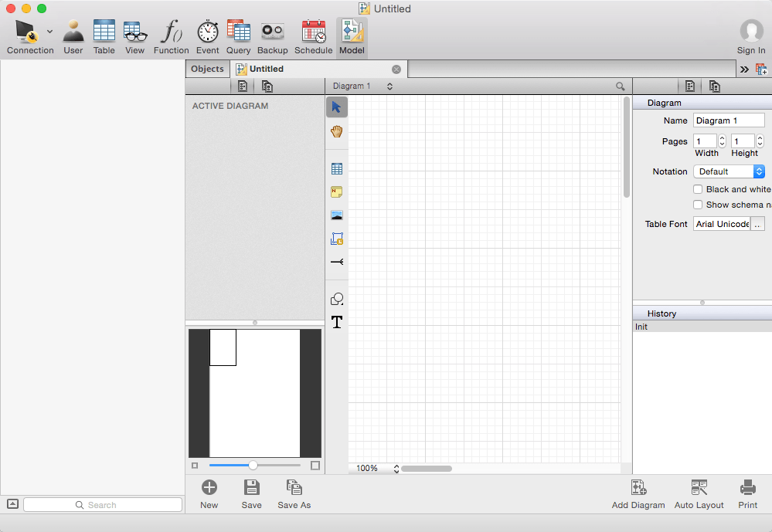
Task: Select the note tool in diagram palette
Action: pyautogui.click(x=336, y=192)
